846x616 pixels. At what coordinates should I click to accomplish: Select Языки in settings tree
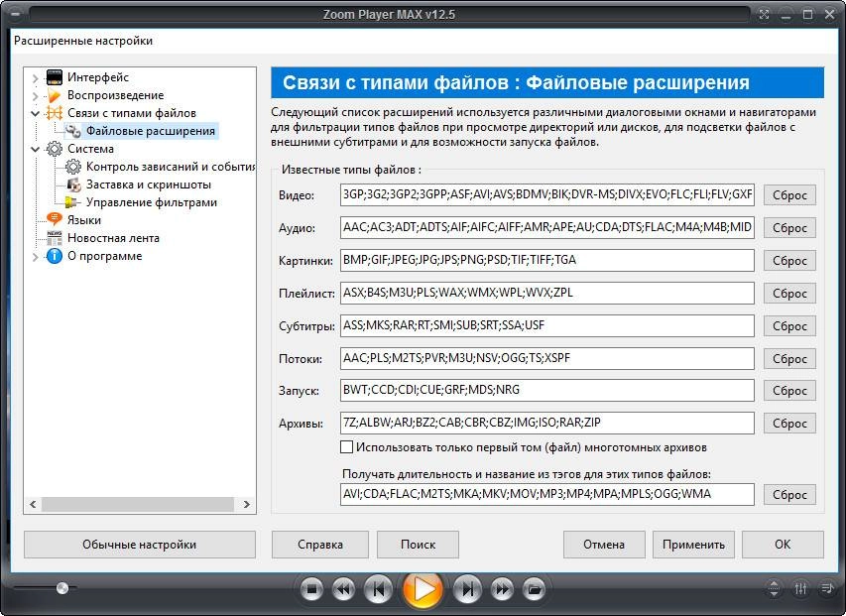pos(84,220)
